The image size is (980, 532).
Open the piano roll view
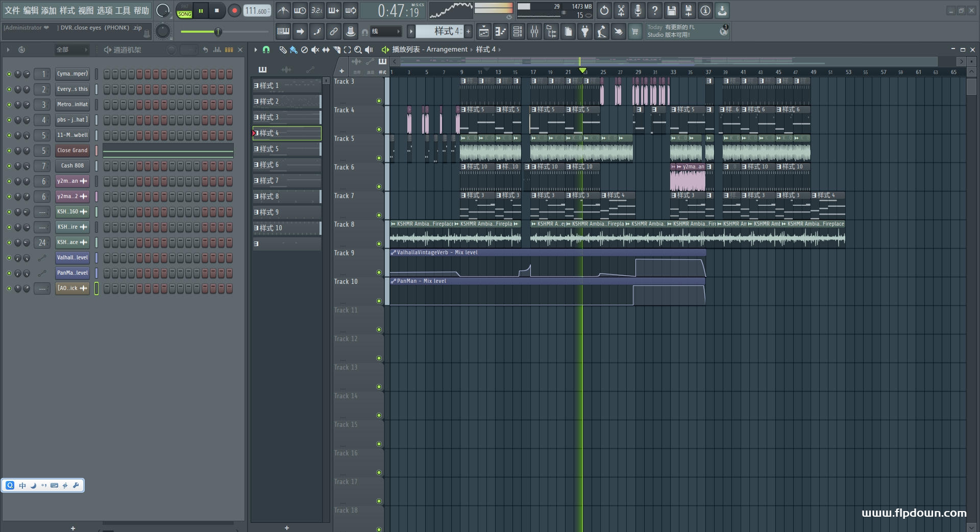point(500,32)
